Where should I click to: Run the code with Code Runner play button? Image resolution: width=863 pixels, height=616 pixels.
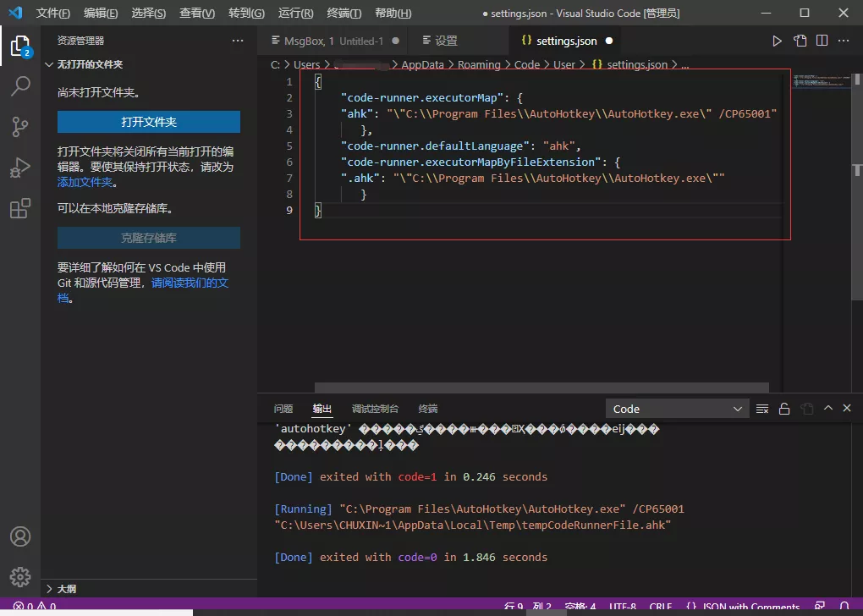click(x=778, y=40)
